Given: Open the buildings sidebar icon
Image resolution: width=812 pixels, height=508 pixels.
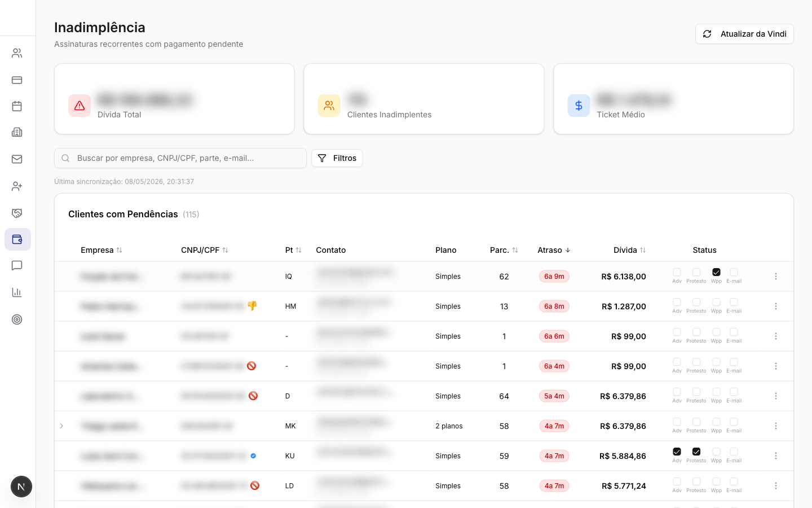Looking at the screenshot, I should click(x=17, y=132).
